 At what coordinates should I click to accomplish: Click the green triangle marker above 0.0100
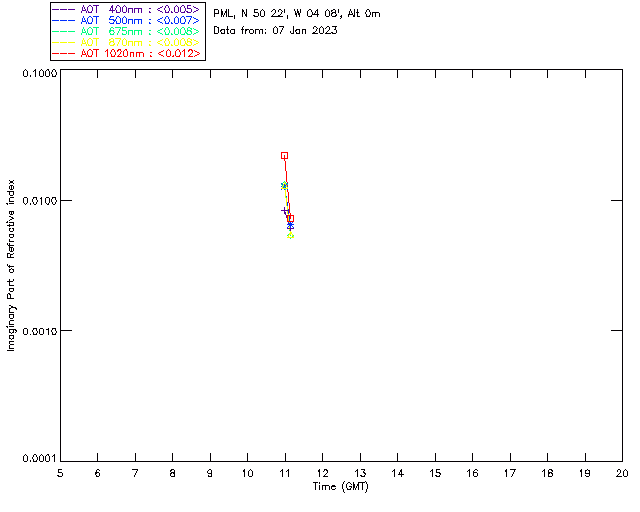284,185
